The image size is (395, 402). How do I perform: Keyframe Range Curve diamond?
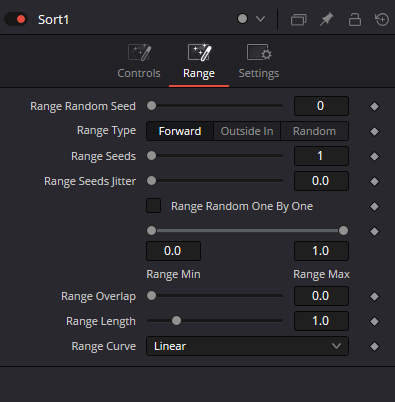pyautogui.click(x=374, y=346)
